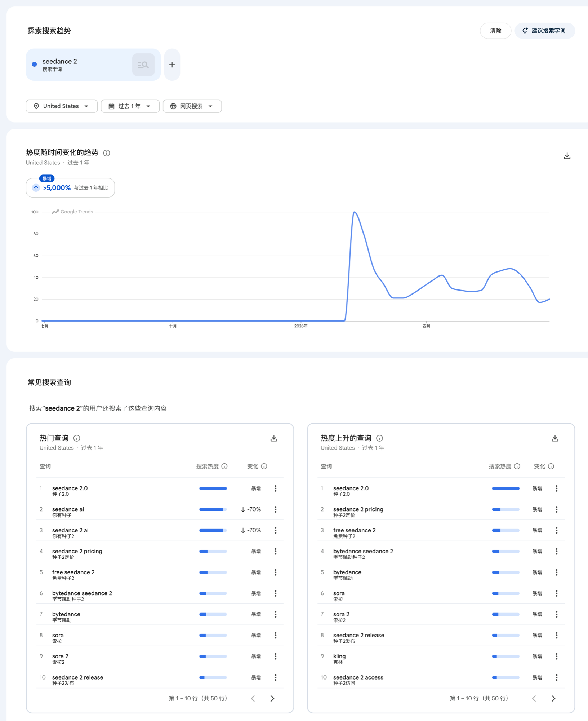Open bytedance seedance 2 query in 热门查询

pos(82,593)
